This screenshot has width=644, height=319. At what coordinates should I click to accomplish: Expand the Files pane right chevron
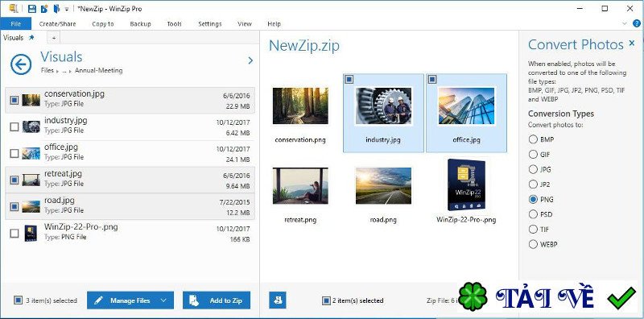click(x=250, y=61)
